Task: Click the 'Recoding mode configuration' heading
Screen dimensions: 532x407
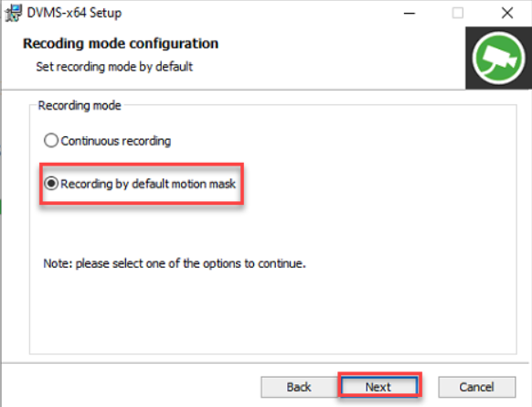Action: 121,44
